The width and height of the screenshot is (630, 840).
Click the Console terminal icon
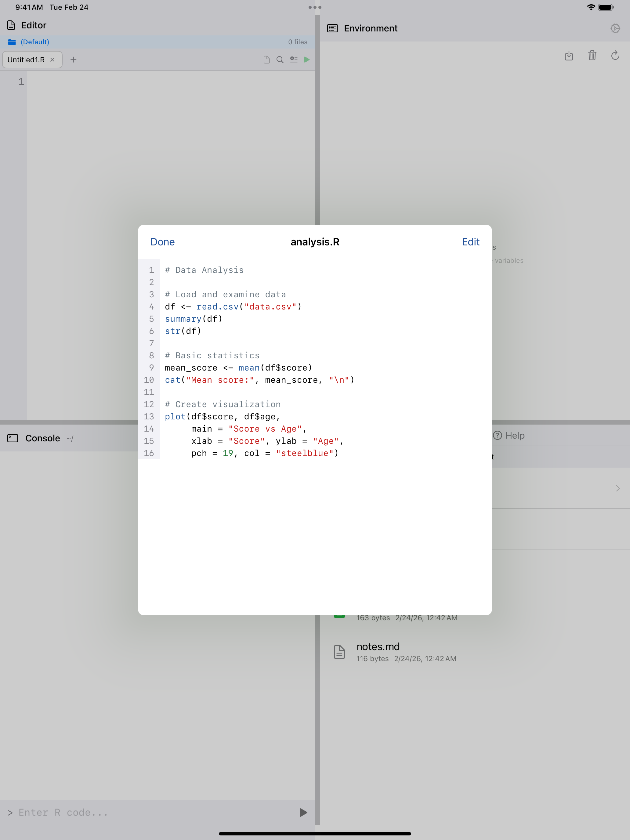13,438
